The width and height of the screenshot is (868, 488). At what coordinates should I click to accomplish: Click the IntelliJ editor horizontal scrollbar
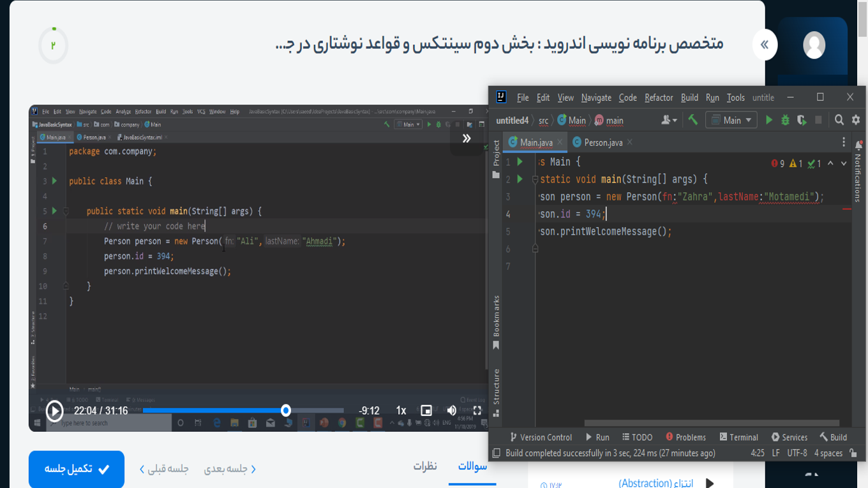712,423
